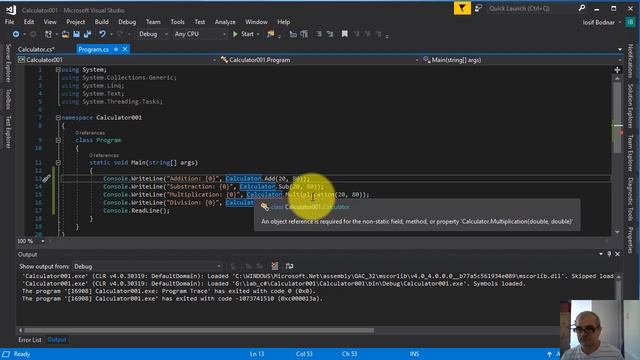
Task: Click the yellow notifications filter flag icon
Action: (462, 8)
